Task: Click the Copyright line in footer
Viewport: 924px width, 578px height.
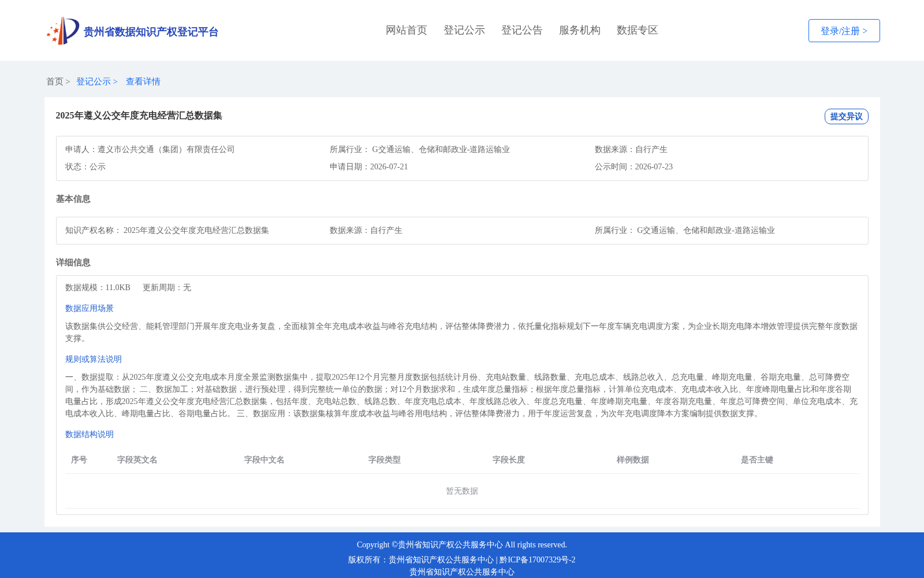Action: pos(462,544)
